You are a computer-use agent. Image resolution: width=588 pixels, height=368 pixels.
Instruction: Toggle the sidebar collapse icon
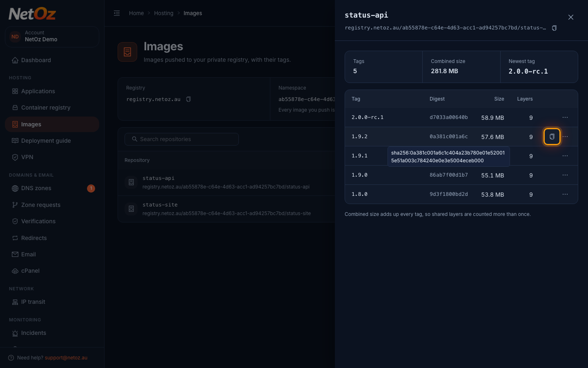[117, 13]
